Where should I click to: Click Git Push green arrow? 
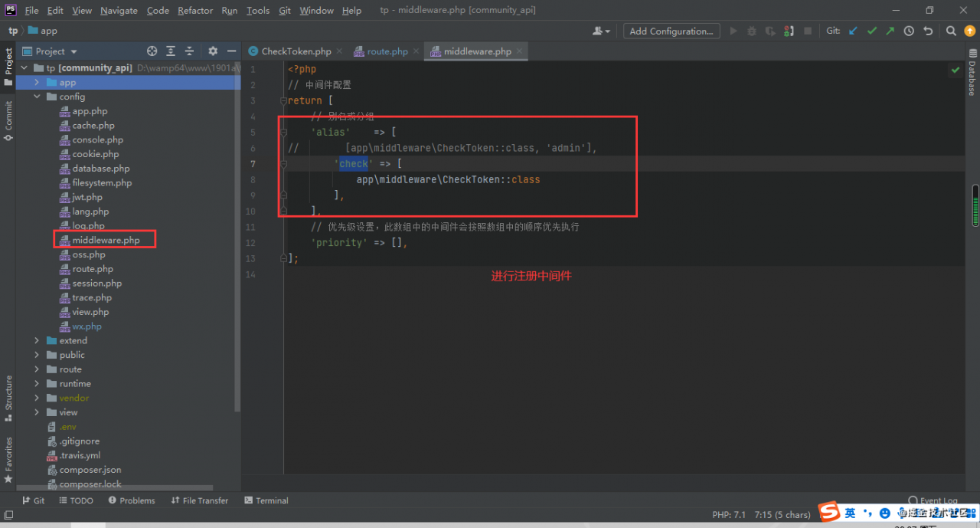[x=890, y=31]
